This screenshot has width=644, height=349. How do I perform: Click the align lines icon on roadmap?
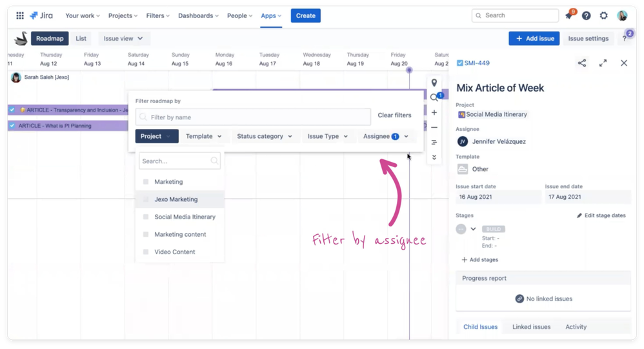pos(434,142)
